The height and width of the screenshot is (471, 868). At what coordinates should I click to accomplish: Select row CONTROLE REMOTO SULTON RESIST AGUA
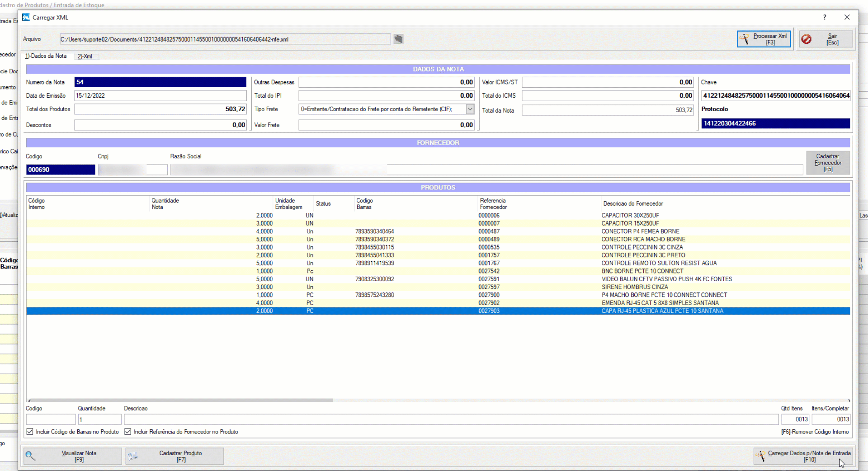(438, 263)
